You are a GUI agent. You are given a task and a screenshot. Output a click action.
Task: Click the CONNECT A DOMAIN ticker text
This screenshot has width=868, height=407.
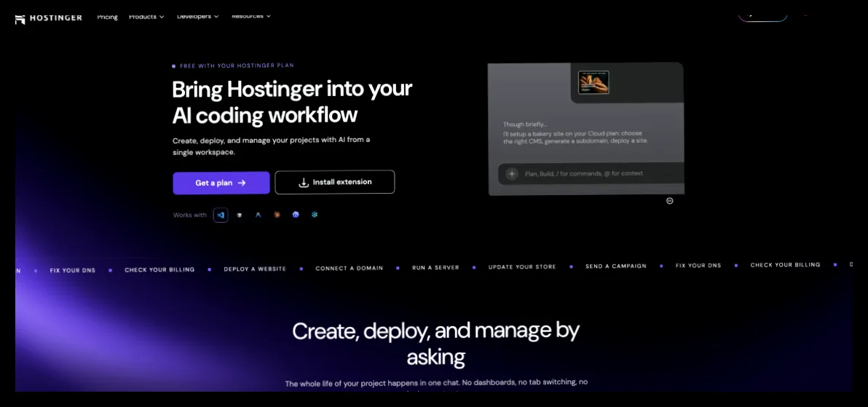350,268
